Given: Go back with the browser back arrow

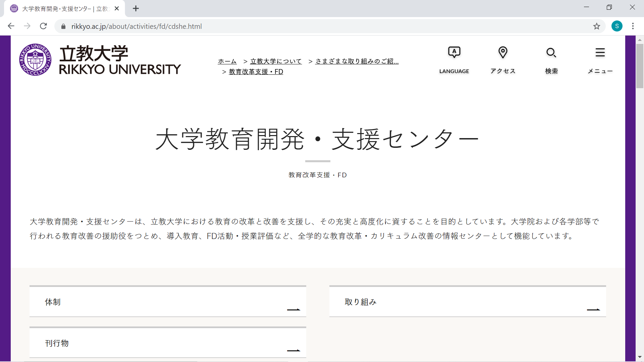Looking at the screenshot, I should tap(11, 26).
